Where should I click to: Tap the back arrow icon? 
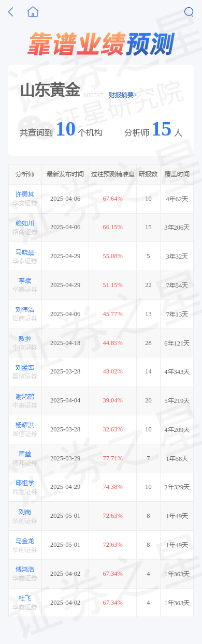(10, 11)
